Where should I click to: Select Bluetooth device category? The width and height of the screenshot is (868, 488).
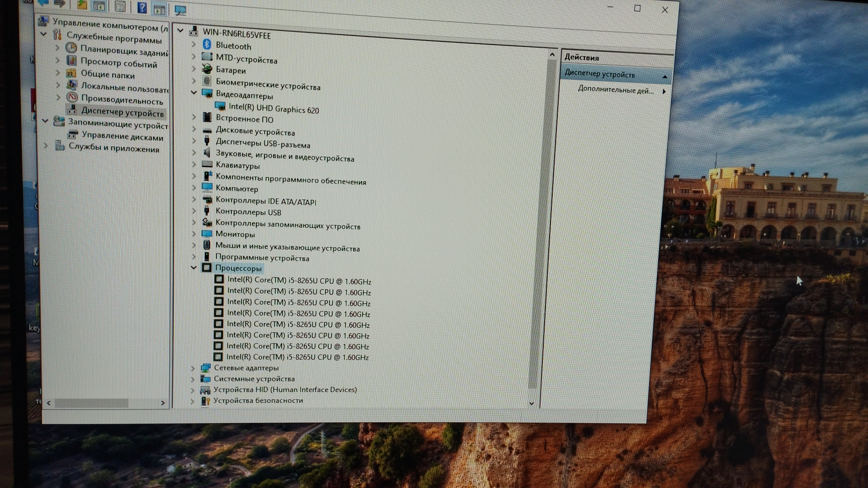[x=233, y=46]
